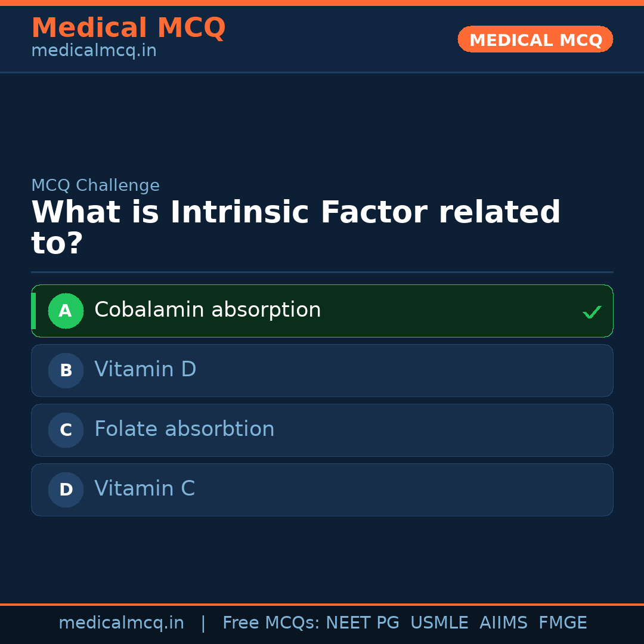644x644 pixels.
Task: Click the Medical MCQ header title
Action: pos(128,28)
